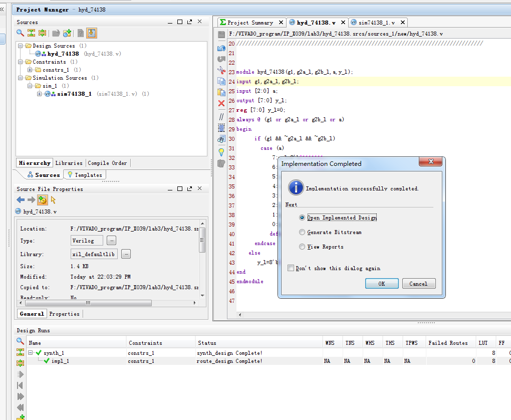511x420 pixels.
Task: Click the Find binoculars icon in editor sidebar
Action: (221, 139)
